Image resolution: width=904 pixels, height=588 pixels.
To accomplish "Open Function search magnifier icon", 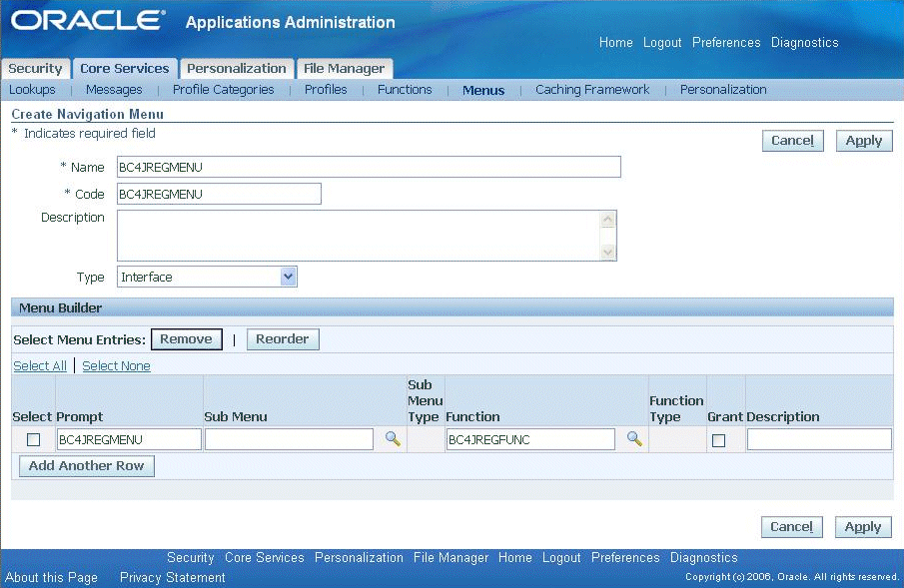I will tap(634, 438).
